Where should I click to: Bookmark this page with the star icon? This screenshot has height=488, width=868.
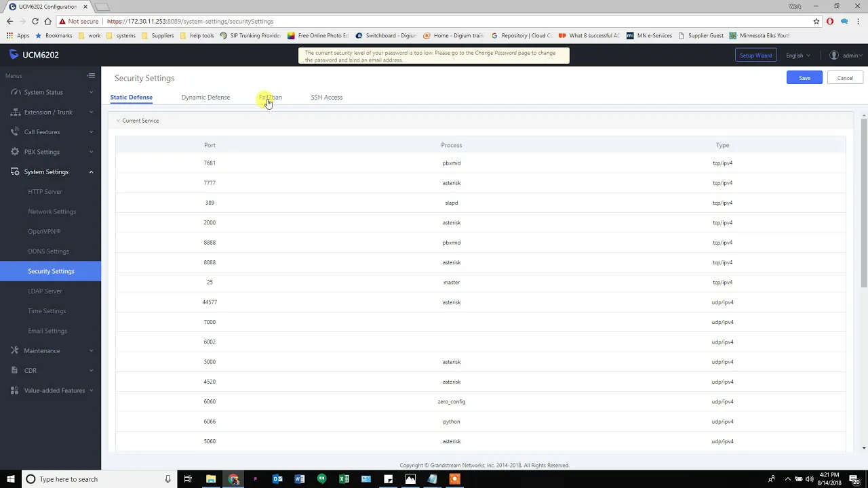816,21
